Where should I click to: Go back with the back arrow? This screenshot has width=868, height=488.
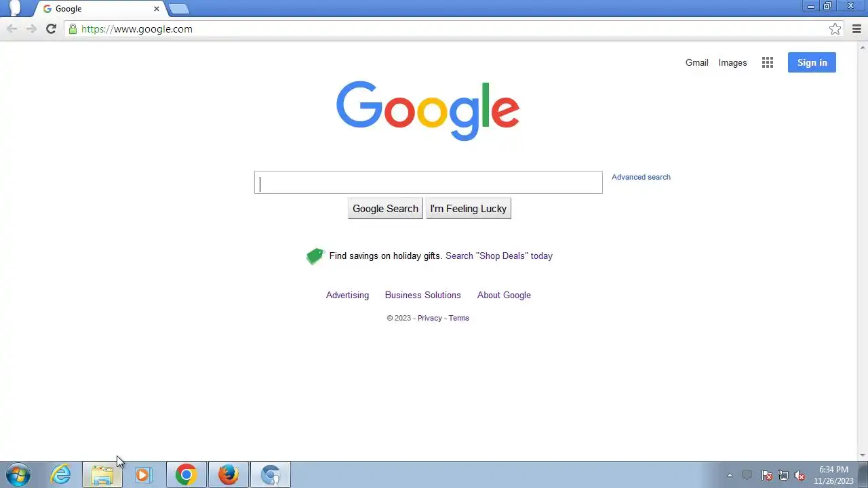[12, 28]
